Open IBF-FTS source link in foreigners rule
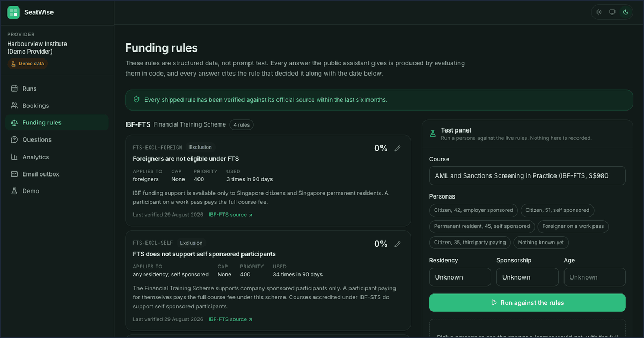 230,215
